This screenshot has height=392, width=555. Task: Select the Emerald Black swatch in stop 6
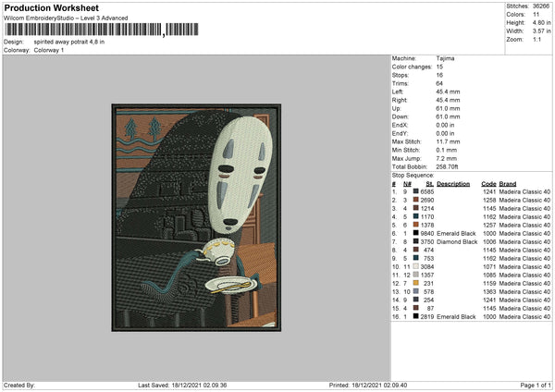click(416, 233)
